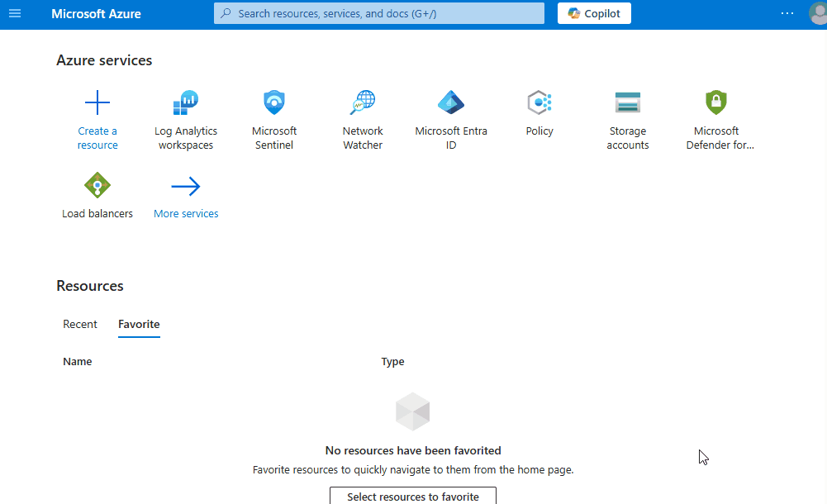Open the Microsoft Sentinel shield icon
This screenshot has width=827, height=504.
(x=274, y=102)
